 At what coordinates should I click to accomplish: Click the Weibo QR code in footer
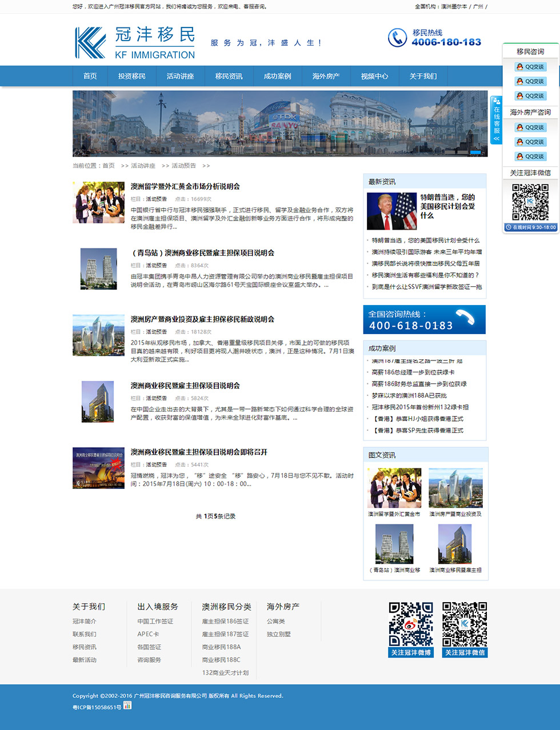pyautogui.click(x=411, y=624)
